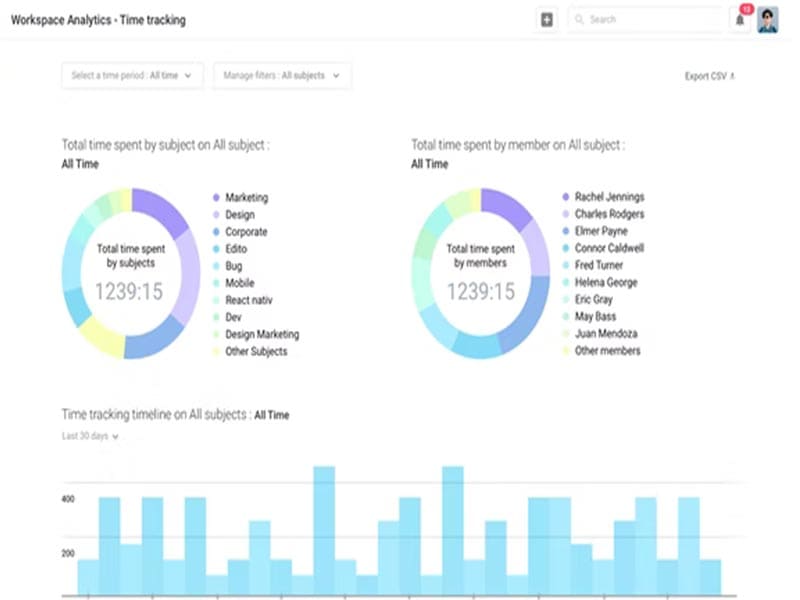Click the Marketing legend dot
The image size is (800, 600).
pos(215,198)
